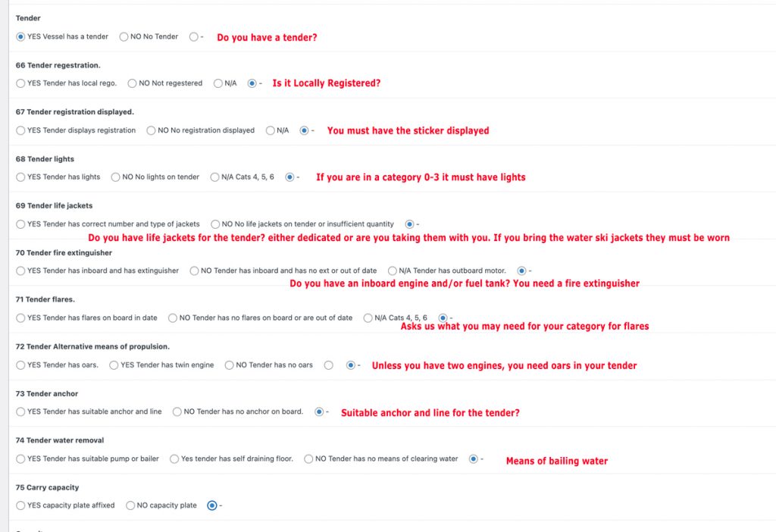Choose 'NO No Tender' option

tap(124, 36)
